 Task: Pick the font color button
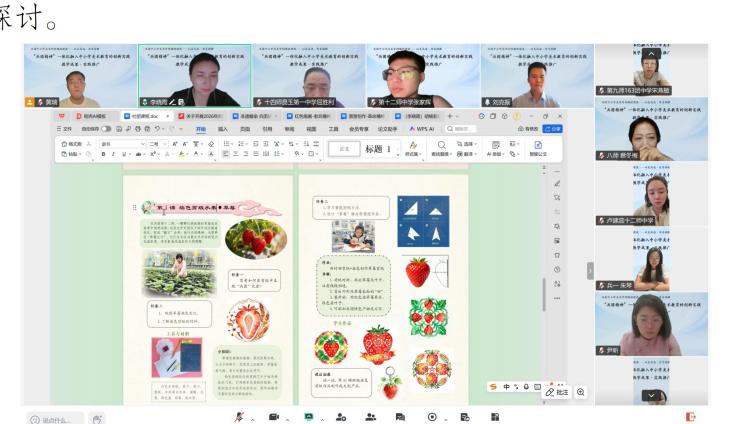196,154
